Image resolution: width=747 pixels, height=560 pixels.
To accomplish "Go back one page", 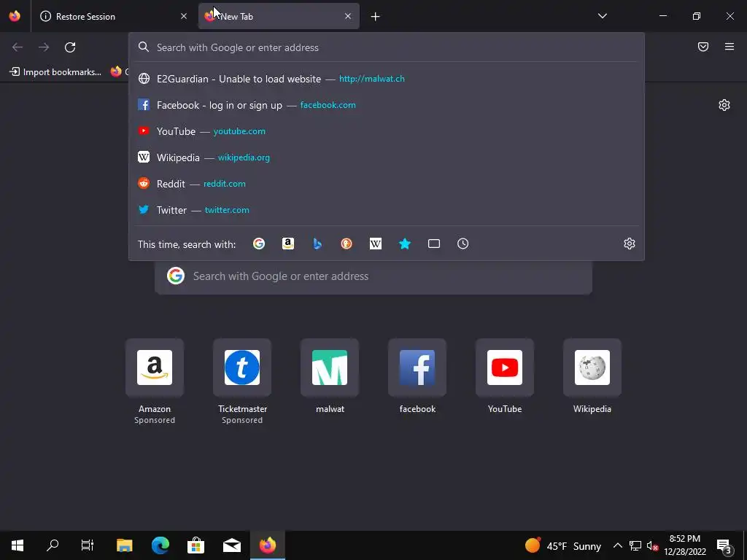I will 18,47.
